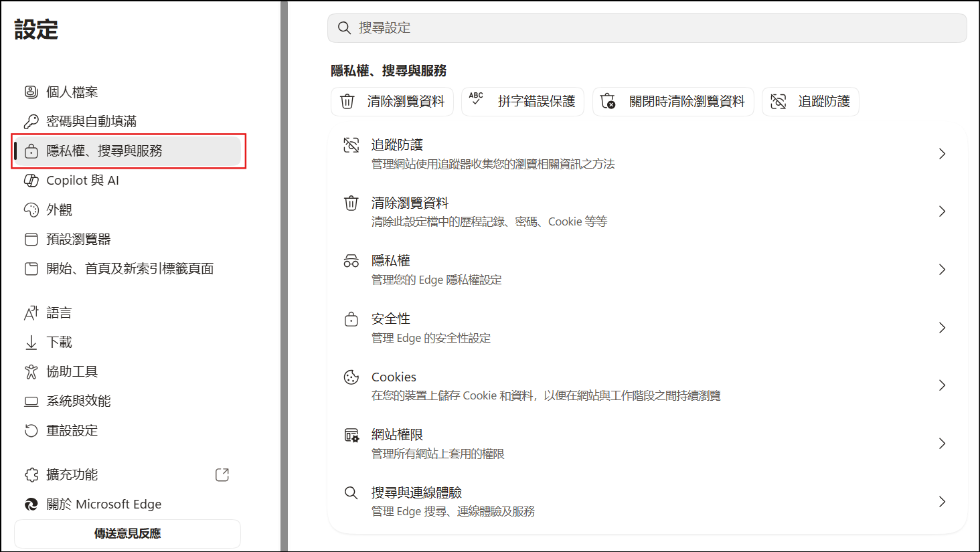Click the external-link icon next to 擴充功能

222,474
